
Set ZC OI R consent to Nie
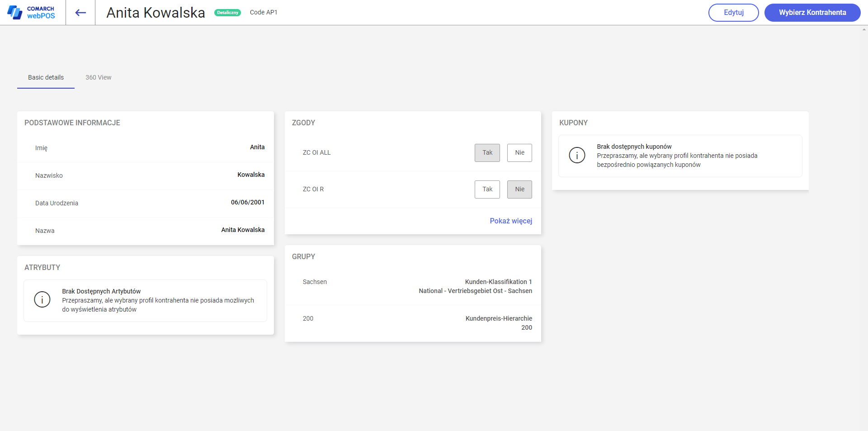click(519, 189)
